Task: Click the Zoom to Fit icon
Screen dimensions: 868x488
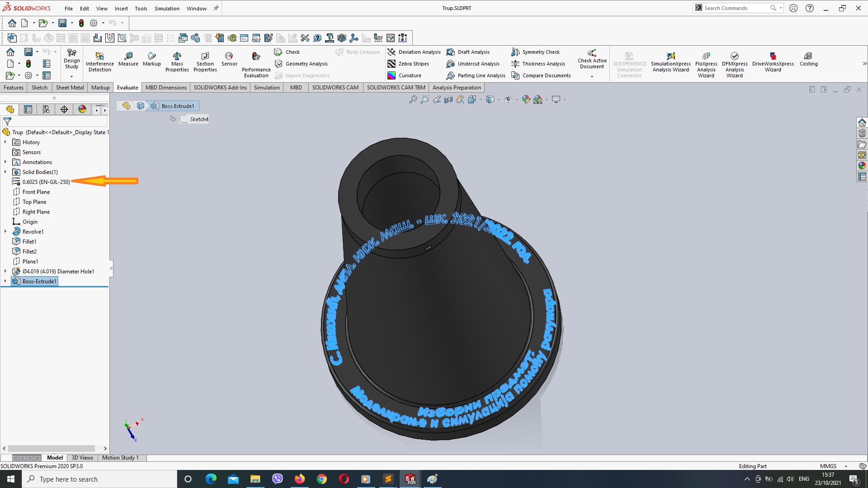Action: [413, 99]
